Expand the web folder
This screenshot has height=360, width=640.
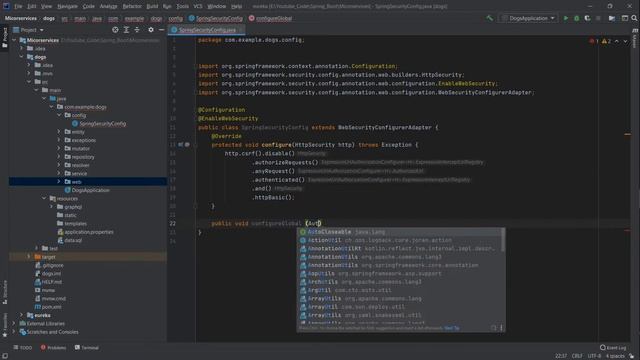[59, 182]
